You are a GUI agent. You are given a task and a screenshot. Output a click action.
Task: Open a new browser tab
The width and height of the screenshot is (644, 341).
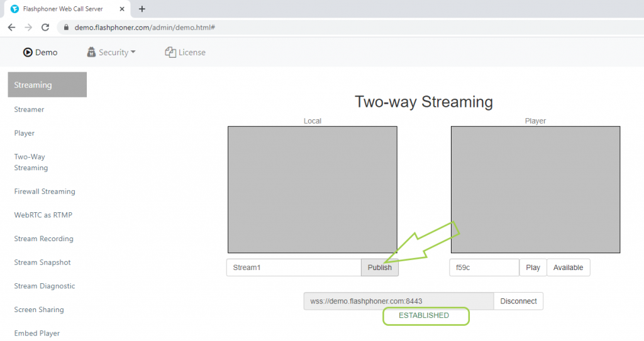(x=142, y=9)
